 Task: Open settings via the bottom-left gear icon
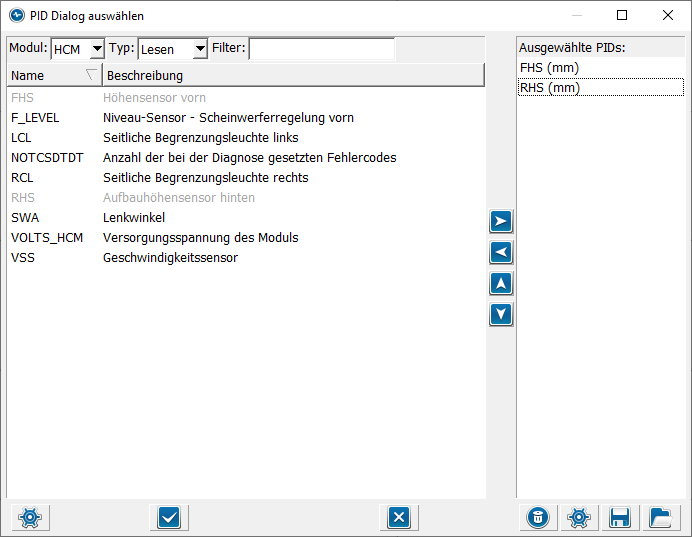[29, 517]
